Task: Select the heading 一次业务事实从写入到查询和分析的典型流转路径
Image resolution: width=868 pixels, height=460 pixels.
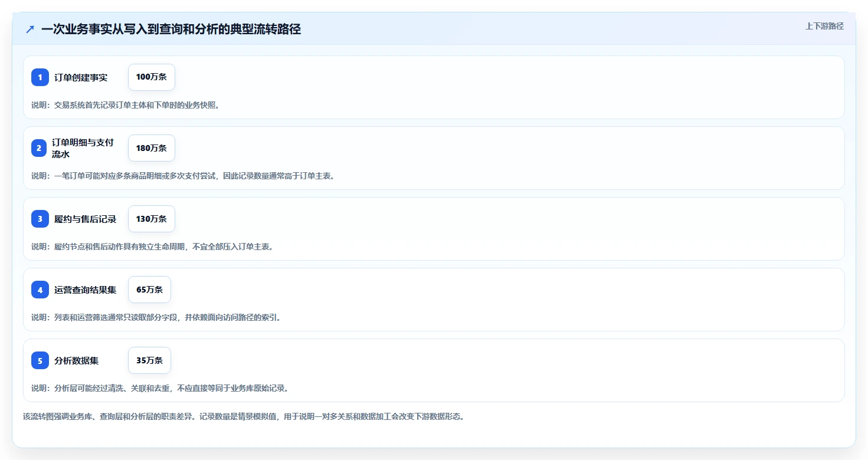Action: (171, 29)
